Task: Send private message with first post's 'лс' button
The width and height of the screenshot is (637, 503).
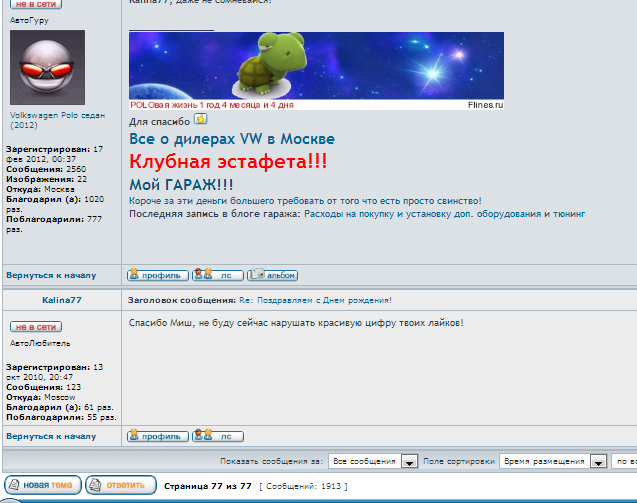Action: pos(218,274)
